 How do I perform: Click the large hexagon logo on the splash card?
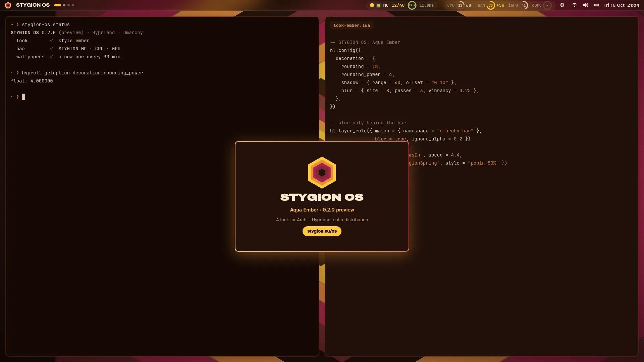click(322, 173)
